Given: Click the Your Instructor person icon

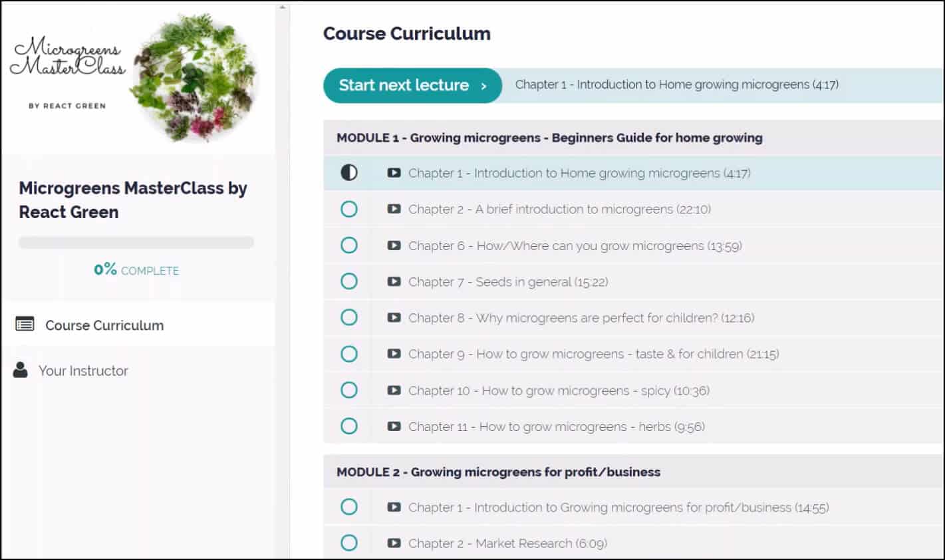Looking at the screenshot, I should [21, 370].
